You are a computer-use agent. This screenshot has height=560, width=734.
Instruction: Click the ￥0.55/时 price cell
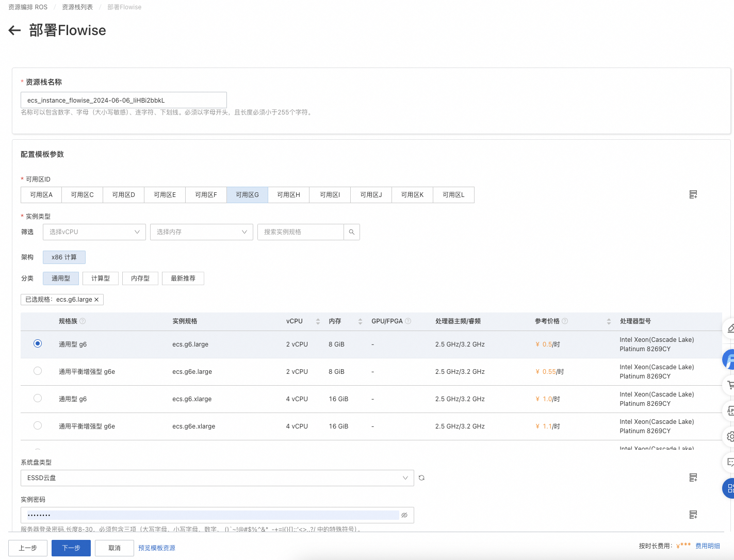coord(550,372)
